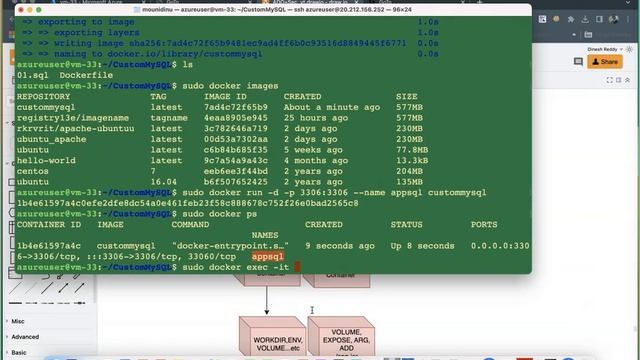Open the bookmarks folder icon in the browser bar
640x360 pixels.
tap(588, 35)
